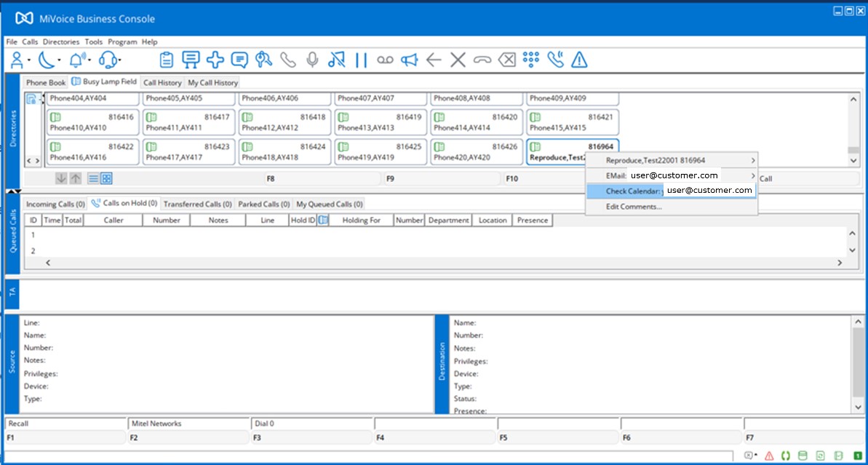Open the Calls menu
Image resolution: width=868 pixels, height=465 pixels.
coord(30,41)
